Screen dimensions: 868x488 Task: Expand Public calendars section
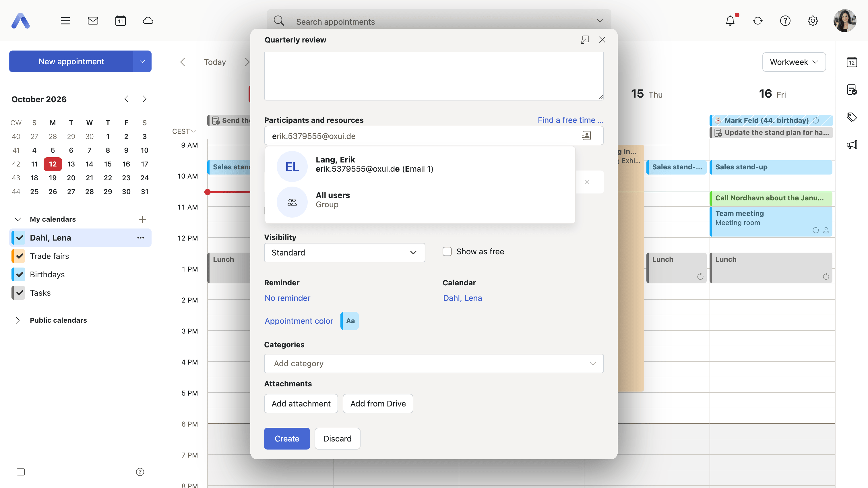18,321
